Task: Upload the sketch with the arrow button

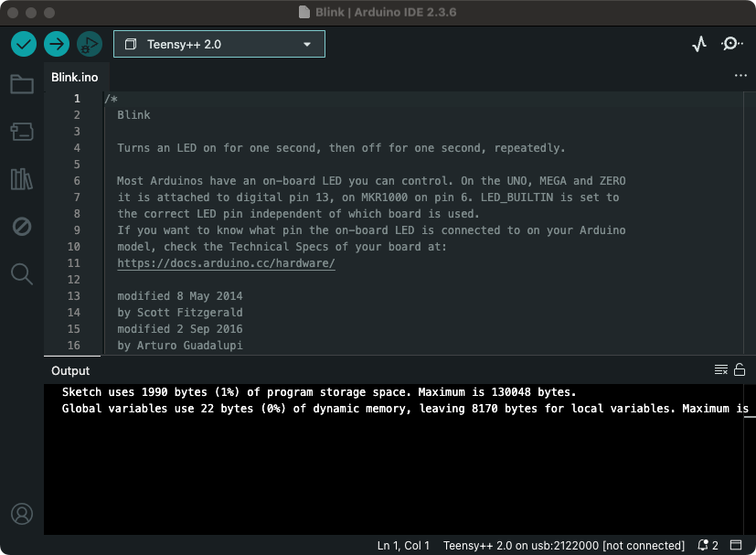Action: point(57,44)
